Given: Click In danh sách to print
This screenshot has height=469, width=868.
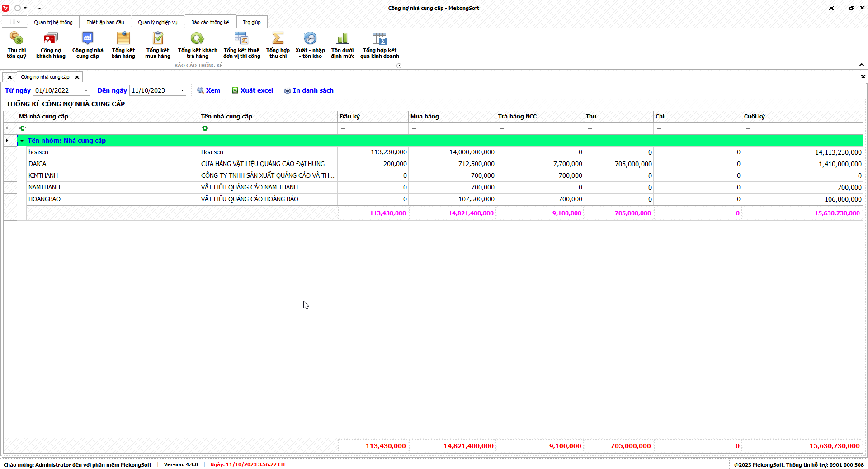Looking at the screenshot, I should click(x=309, y=90).
